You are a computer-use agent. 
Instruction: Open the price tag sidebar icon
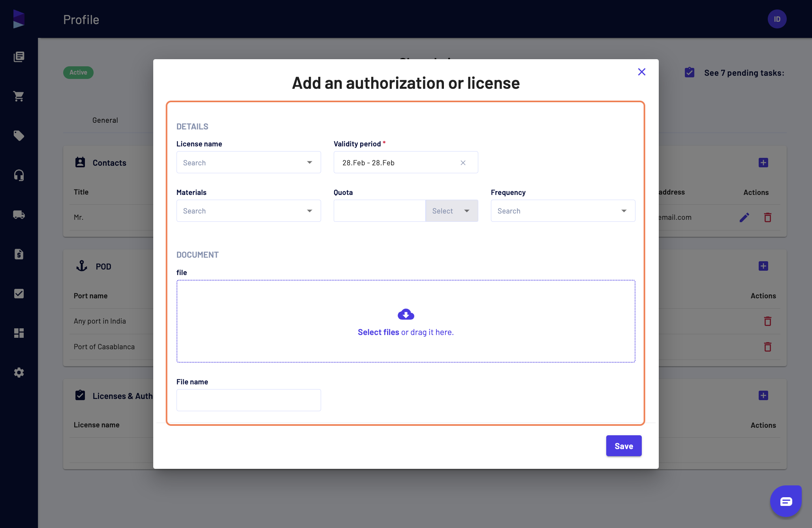19,136
